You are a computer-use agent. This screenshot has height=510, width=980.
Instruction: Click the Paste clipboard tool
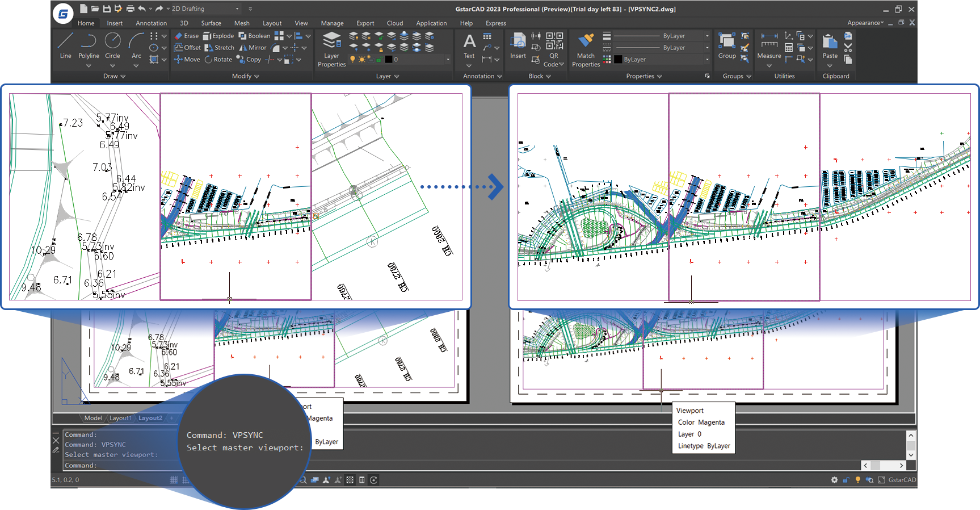point(830,47)
